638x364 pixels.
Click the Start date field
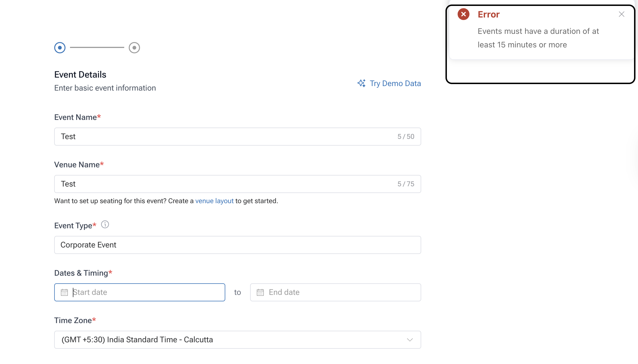[x=140, y=292]
